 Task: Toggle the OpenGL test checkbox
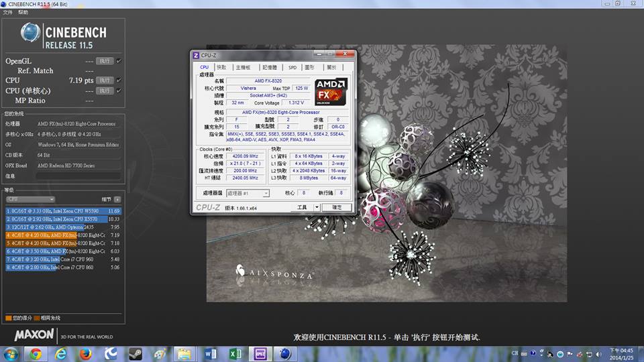[119, 61]
